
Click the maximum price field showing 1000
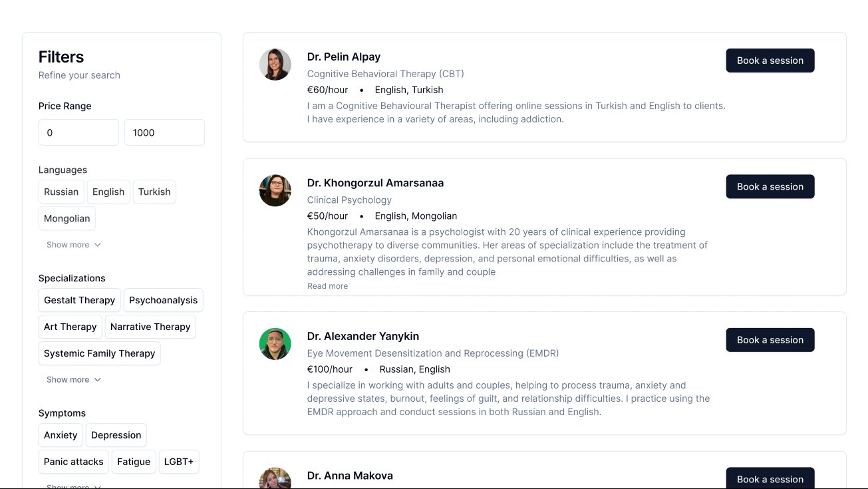point(164,132)
